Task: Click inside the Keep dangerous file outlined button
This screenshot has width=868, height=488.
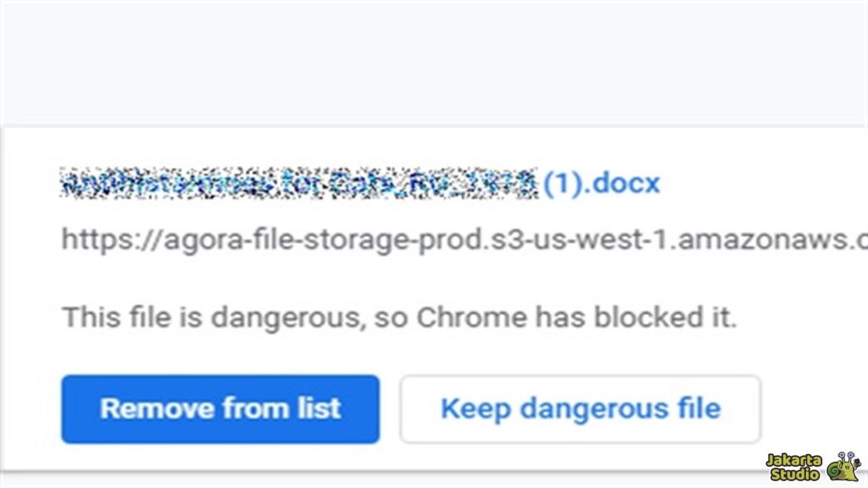Action: tap(581, 408)
